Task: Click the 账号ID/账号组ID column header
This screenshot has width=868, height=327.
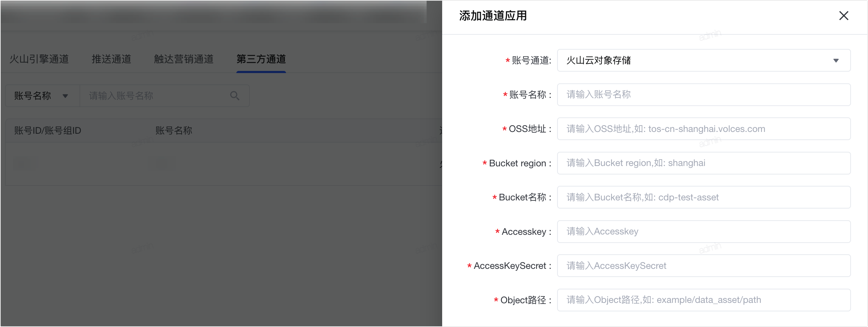Action: point(48,131)
